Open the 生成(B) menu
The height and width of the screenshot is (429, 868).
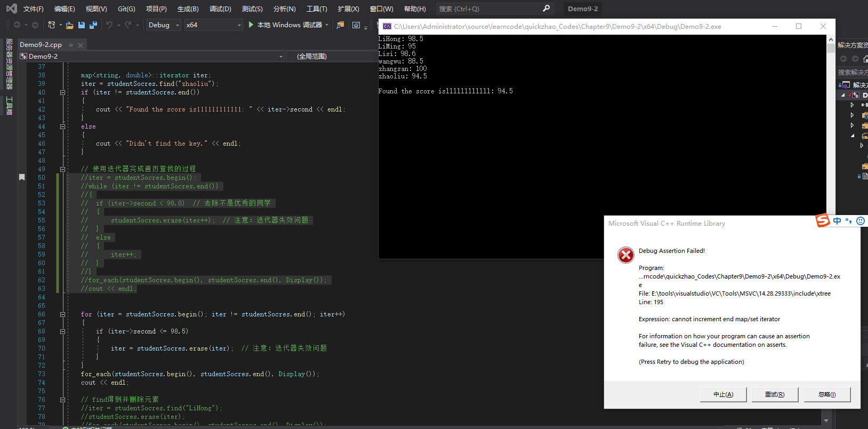click(188, 9)
